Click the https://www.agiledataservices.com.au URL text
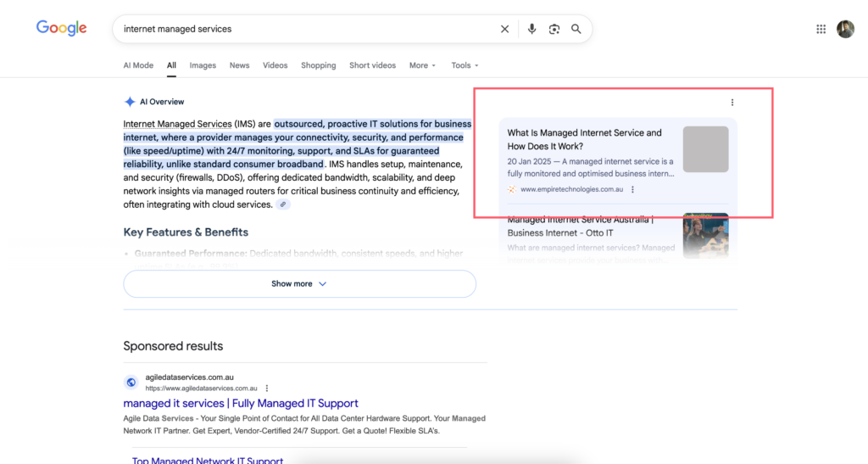 click(201, 389)
